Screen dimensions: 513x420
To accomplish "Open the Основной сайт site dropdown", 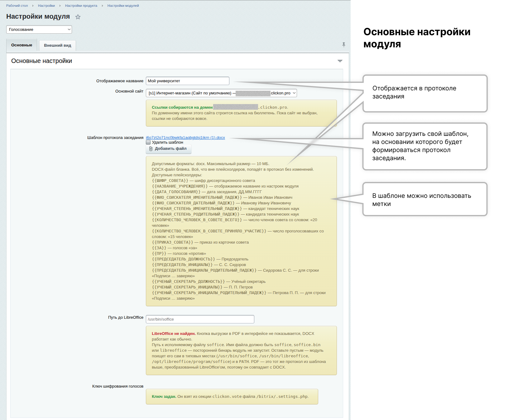I will [x=221, y=93].
